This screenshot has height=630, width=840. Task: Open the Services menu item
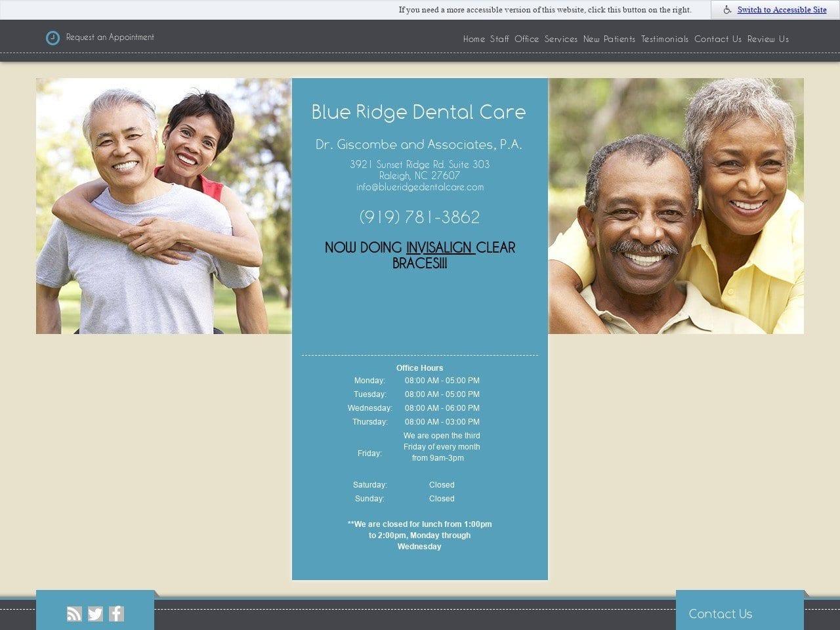pyautogui.click(x=561, y=39)
